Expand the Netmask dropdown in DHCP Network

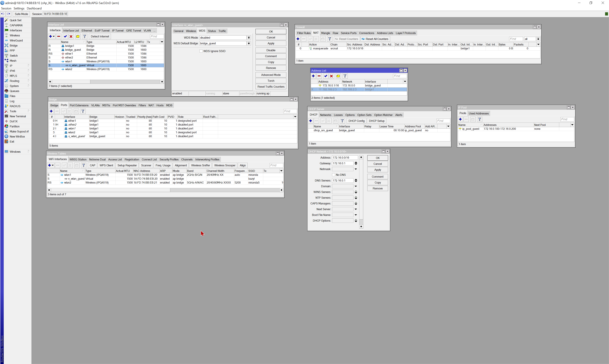pos(356,169)
